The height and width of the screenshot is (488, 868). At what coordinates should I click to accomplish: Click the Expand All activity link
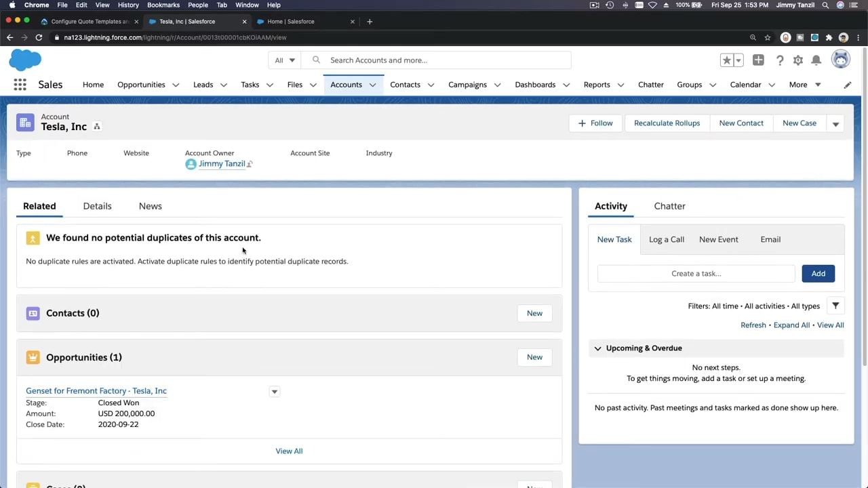[x=791, y=325]
